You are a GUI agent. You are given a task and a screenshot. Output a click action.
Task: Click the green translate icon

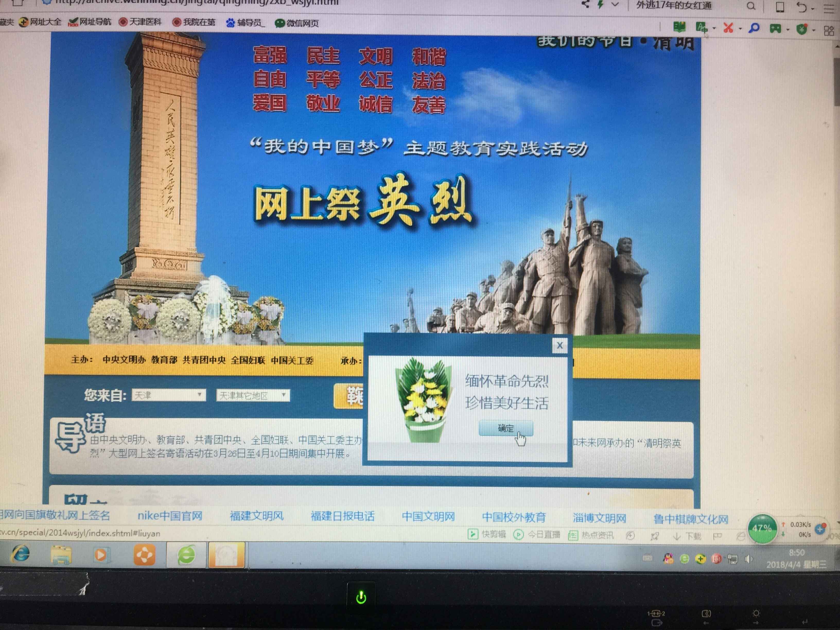[x=701, y=27]
